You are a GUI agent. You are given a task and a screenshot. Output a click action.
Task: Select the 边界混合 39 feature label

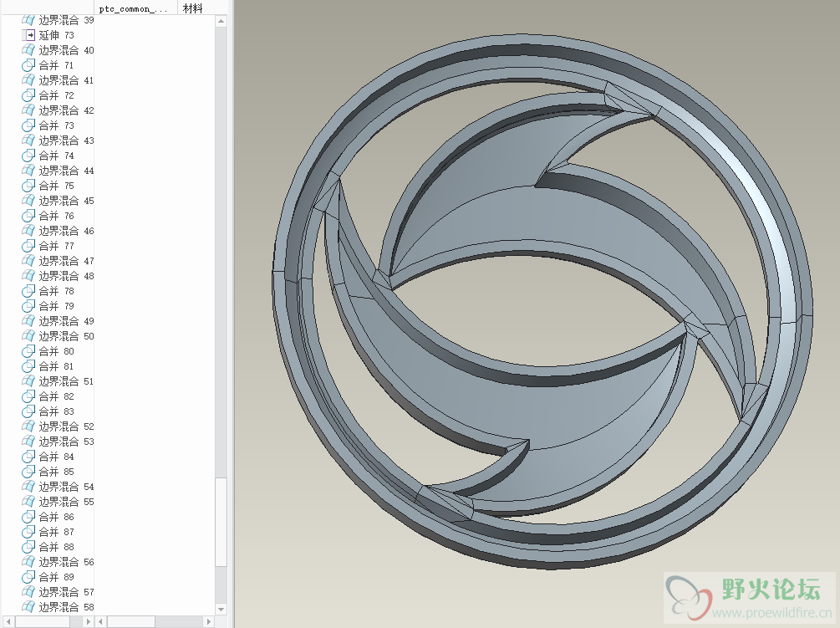click(x=66, y=20)
